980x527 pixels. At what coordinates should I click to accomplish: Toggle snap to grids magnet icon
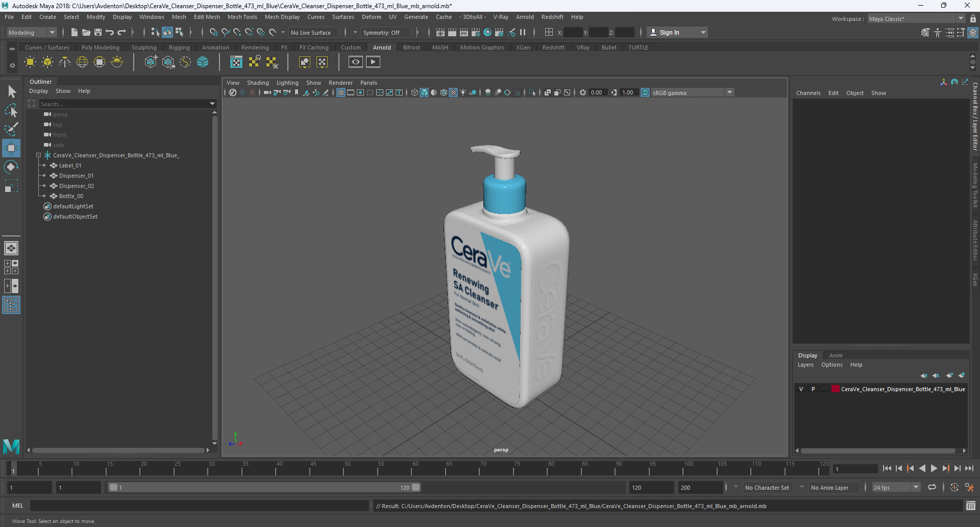(x=214, y=32)
